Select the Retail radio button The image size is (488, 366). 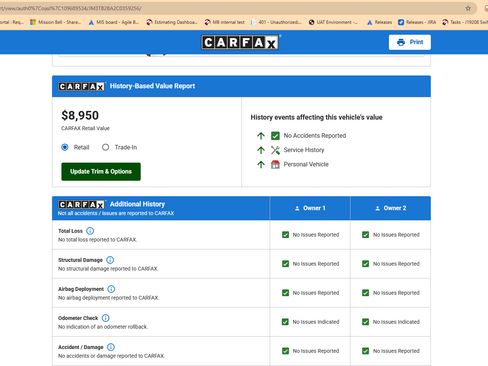point(65,147)
